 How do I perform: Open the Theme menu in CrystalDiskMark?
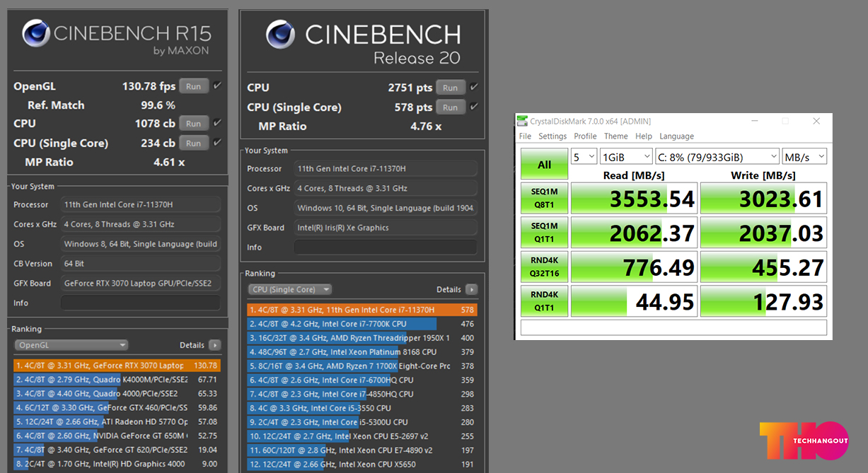pyautogui.click(x=615, y=136)
